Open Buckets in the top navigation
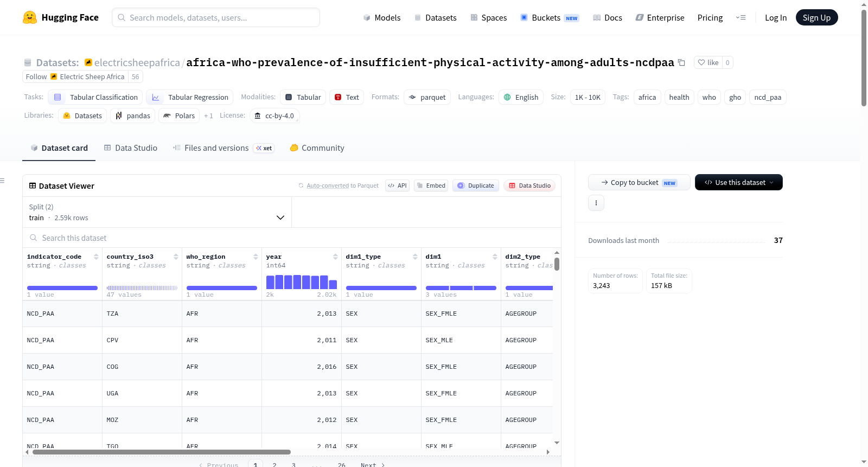Screen dimensions: 868x467 (x=550, y=17)
